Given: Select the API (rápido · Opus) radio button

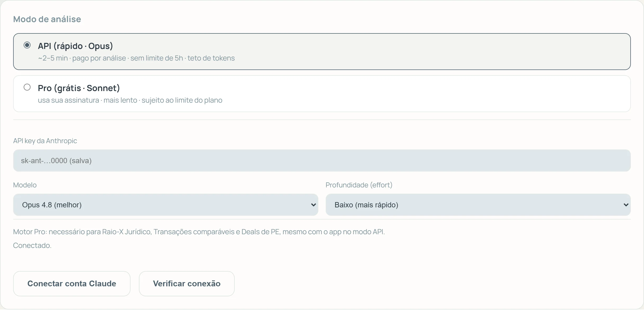Looking at the screenshot, I should click(27, 45).
